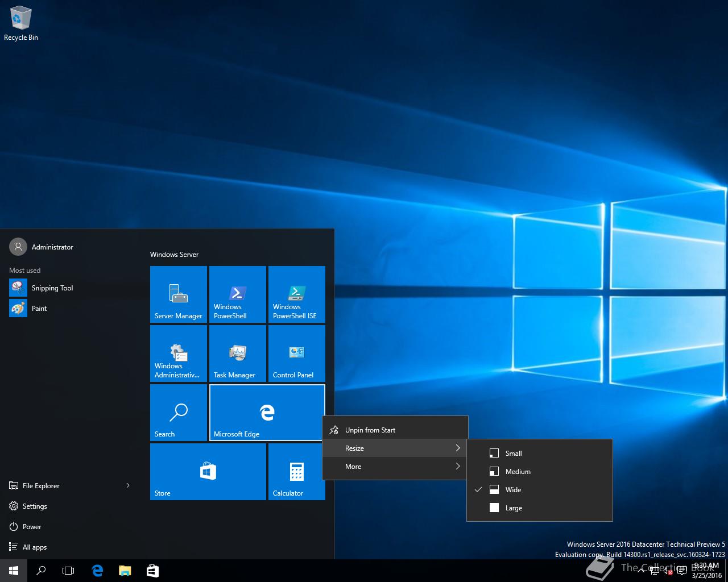Screen dimensions: 728x582
Task: Open Paint from Most used
Action: [71, 308]
